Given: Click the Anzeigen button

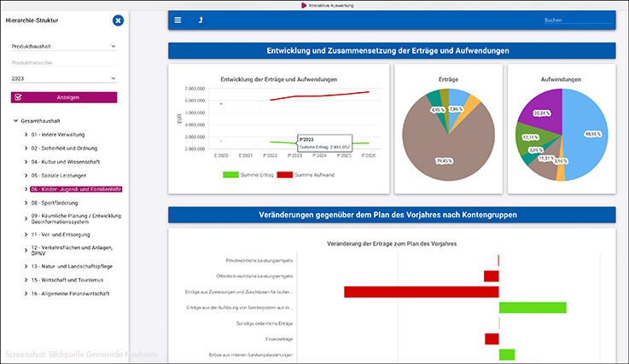Looking at the screenshot, I should [64, 97].
